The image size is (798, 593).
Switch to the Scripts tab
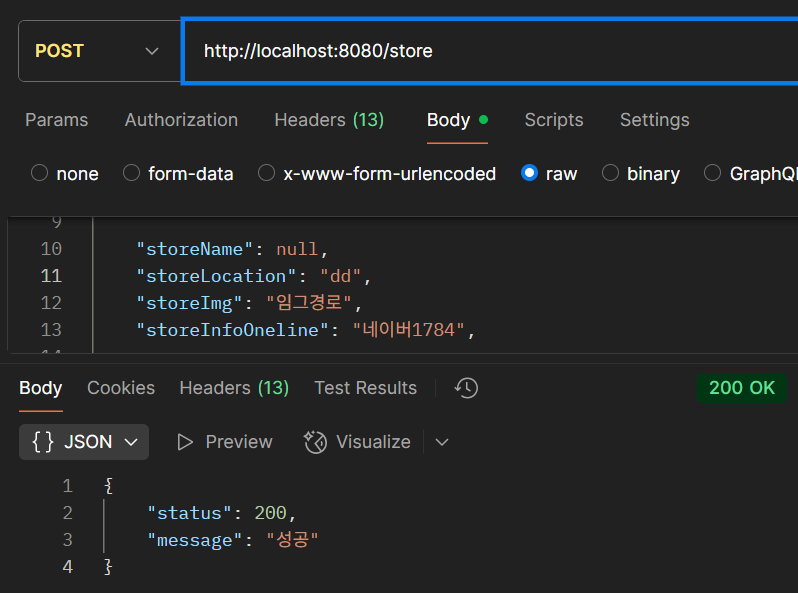coord(554,120)
